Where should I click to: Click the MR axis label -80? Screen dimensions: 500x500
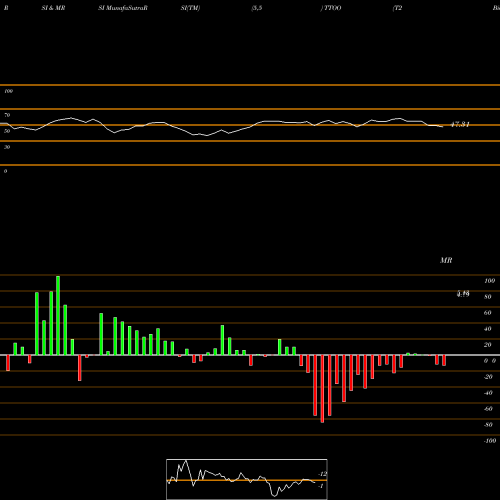tap(488, 425)
